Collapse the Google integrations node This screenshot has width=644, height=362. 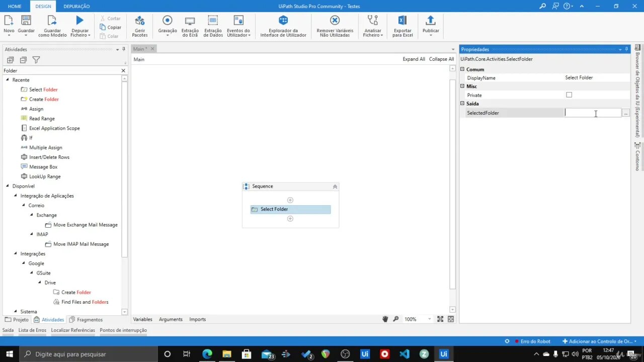[24, 263]
